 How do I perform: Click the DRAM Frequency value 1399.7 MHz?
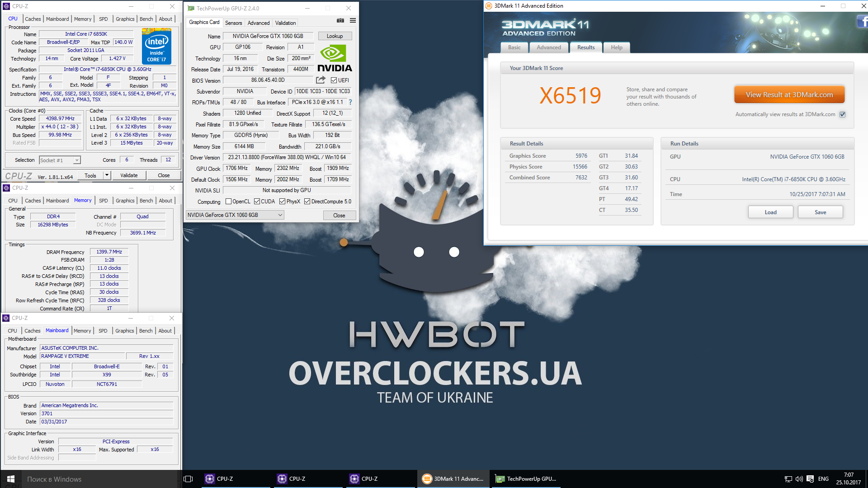tap(109, 252)
